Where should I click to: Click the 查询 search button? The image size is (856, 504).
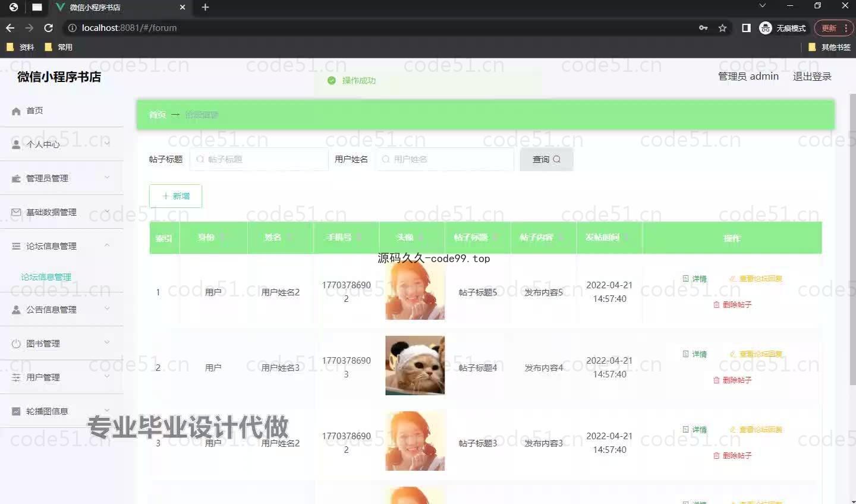[x=546, y=159]
